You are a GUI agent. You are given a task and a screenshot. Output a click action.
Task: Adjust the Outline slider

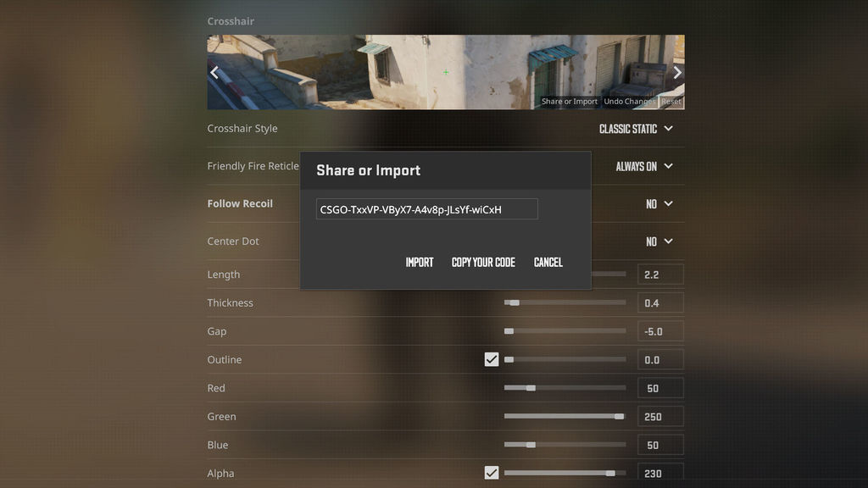click(x=565, y=359)
